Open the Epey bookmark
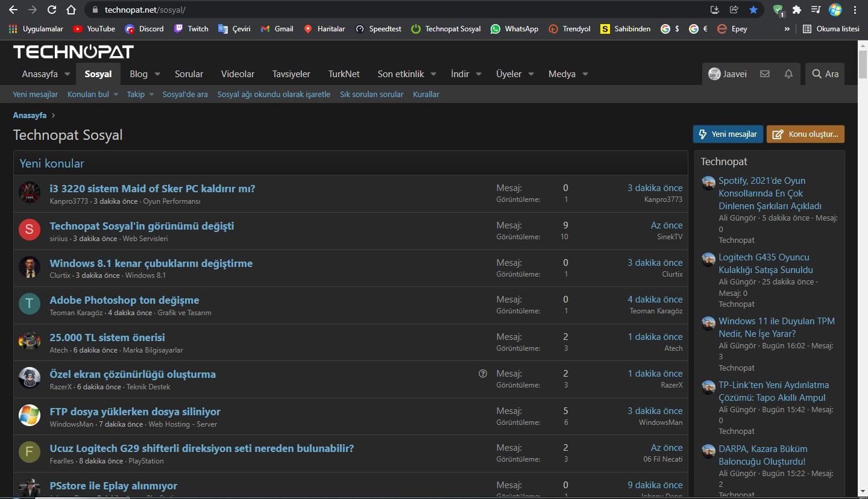This screenshot has width=868, height=499. pos(732,28)
